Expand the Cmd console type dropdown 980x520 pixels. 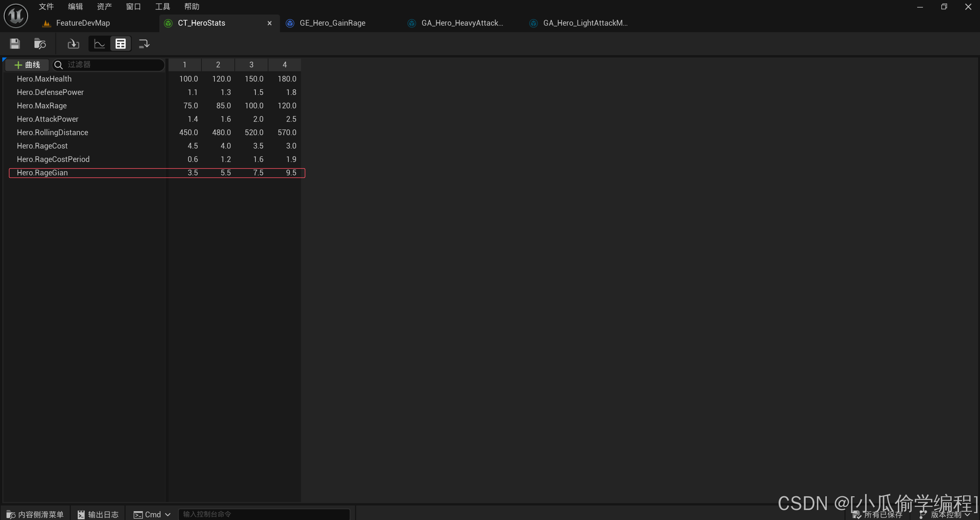tap(152, 514)
